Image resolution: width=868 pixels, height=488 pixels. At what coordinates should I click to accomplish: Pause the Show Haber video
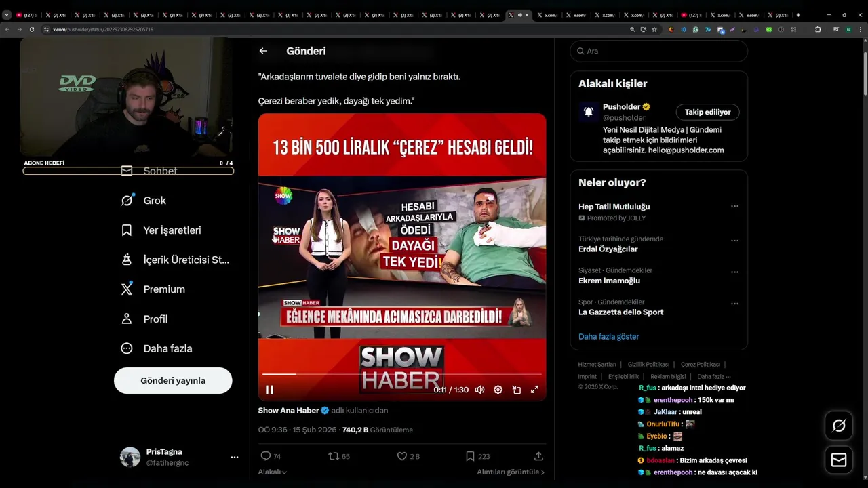coord(269,390)
